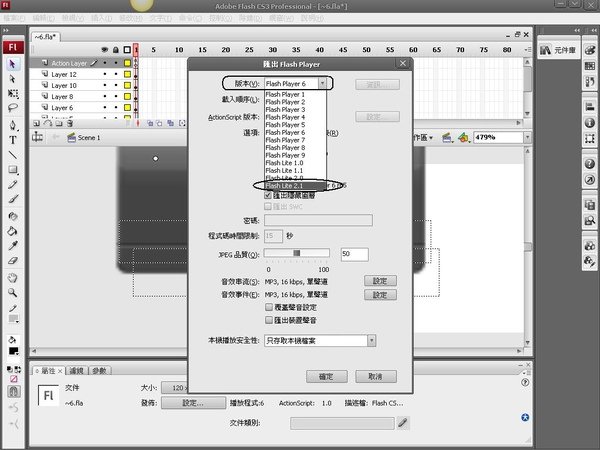Click the No Color icon in toolbar
Image resolution: width=600 pixels, height=450 pixels.
(x=14, y=379)
